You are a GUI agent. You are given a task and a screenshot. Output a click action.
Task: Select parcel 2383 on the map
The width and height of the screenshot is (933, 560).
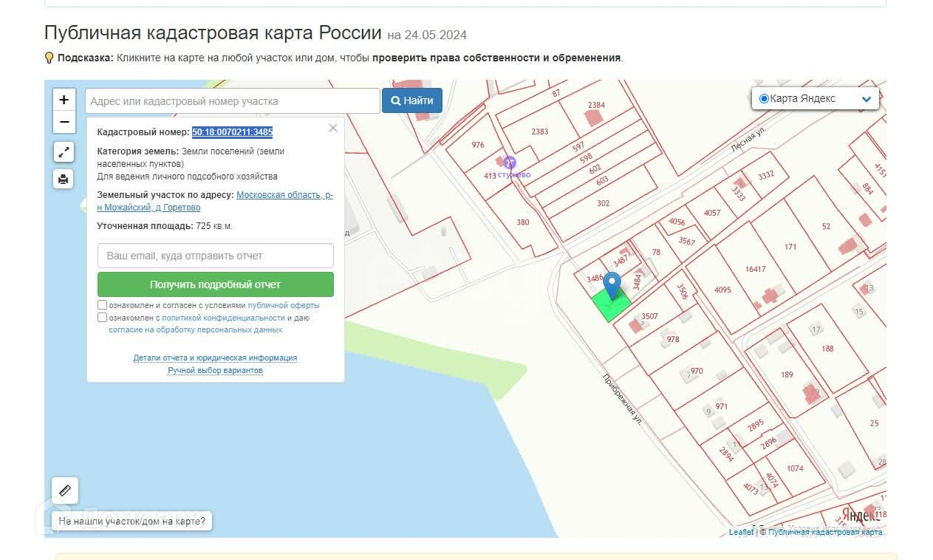(540, 132)
